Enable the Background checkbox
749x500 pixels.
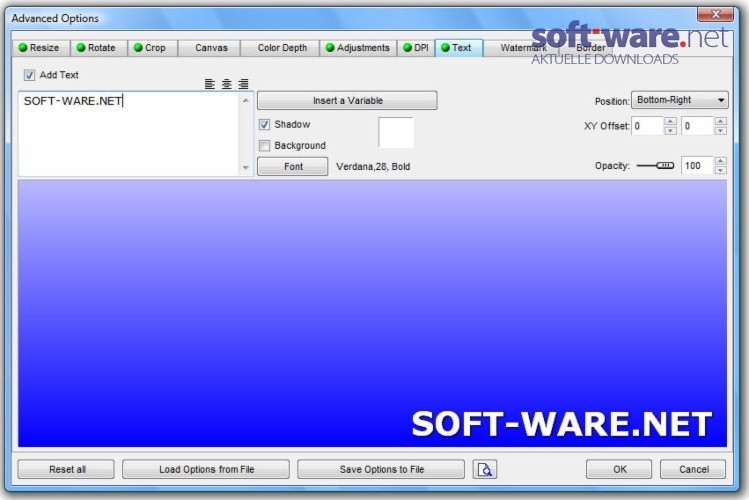pos(264,146)
